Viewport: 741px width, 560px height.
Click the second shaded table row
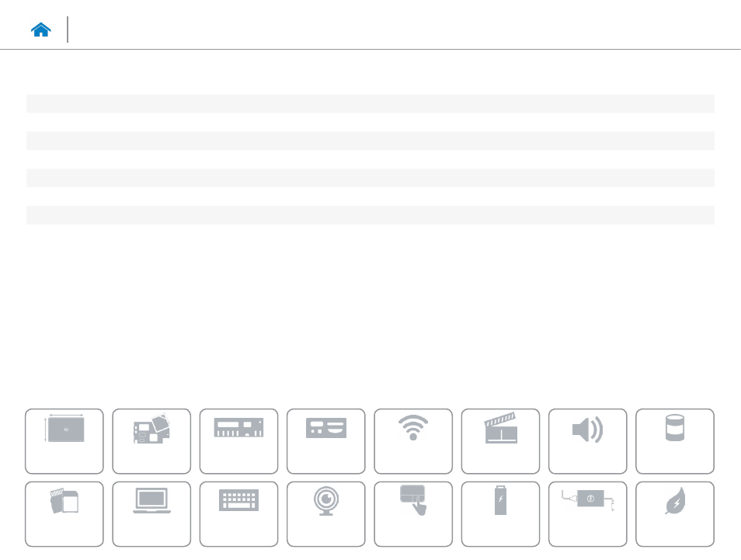(370, 141)
